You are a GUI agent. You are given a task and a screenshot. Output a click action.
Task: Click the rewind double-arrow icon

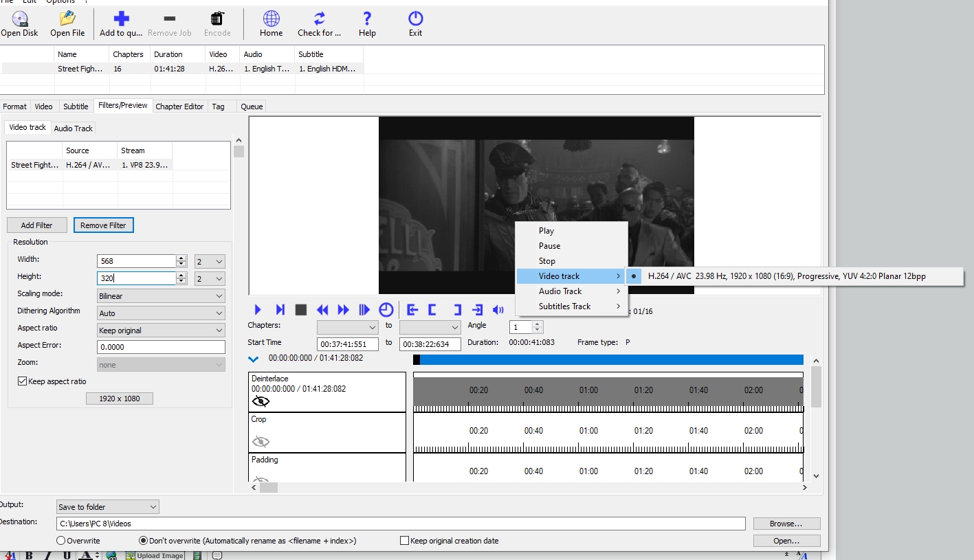click(x=322, y=310)
